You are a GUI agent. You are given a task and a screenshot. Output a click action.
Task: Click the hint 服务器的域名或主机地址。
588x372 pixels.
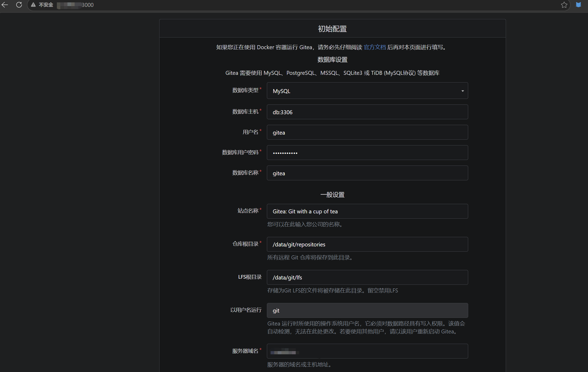[x=299, y=365]
